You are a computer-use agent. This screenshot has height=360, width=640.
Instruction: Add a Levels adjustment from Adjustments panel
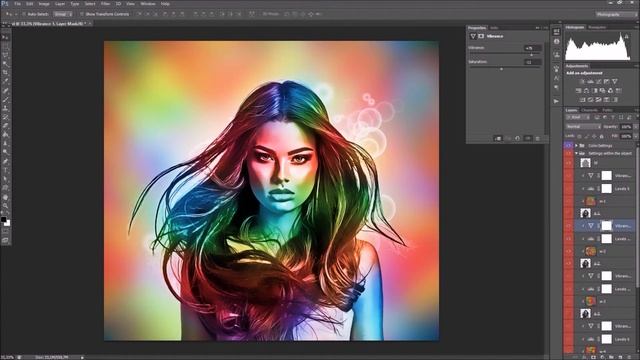[590, 82]
